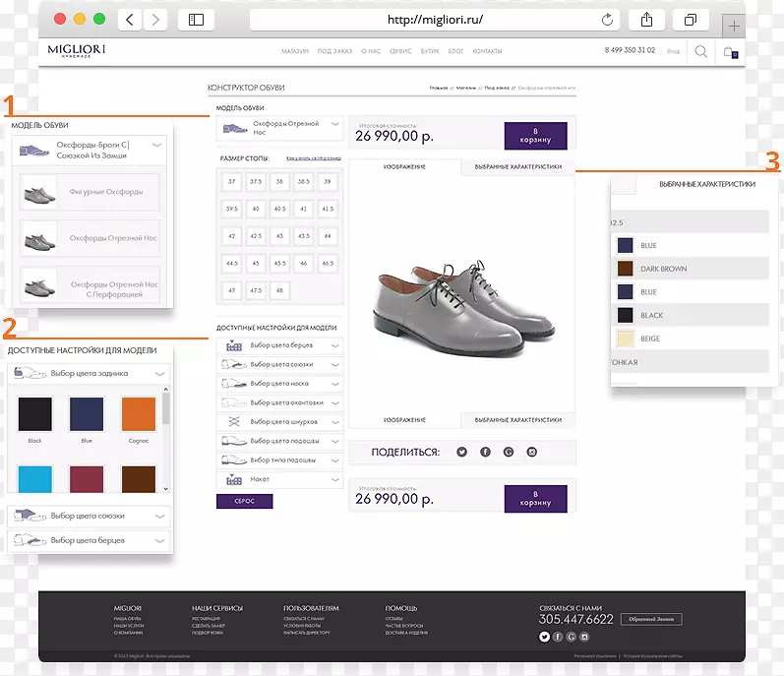784x676 pixels.
Task: Pick the DARK BROWN swatch in characteristics panel
Action: click(x=625, y=269)
